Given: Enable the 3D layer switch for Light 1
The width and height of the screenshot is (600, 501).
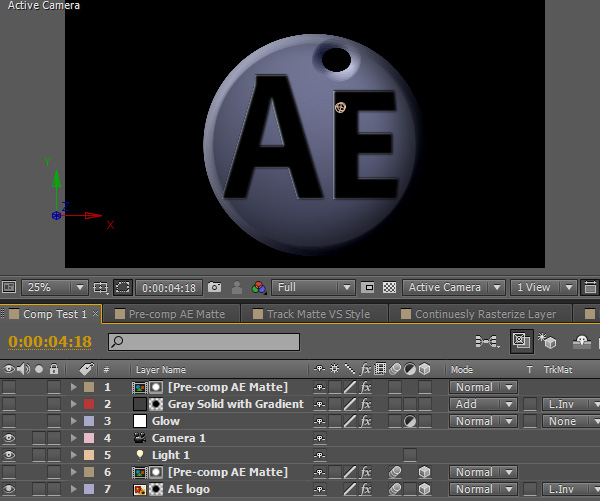Looking at the screenshot, I should pos(410,456).
